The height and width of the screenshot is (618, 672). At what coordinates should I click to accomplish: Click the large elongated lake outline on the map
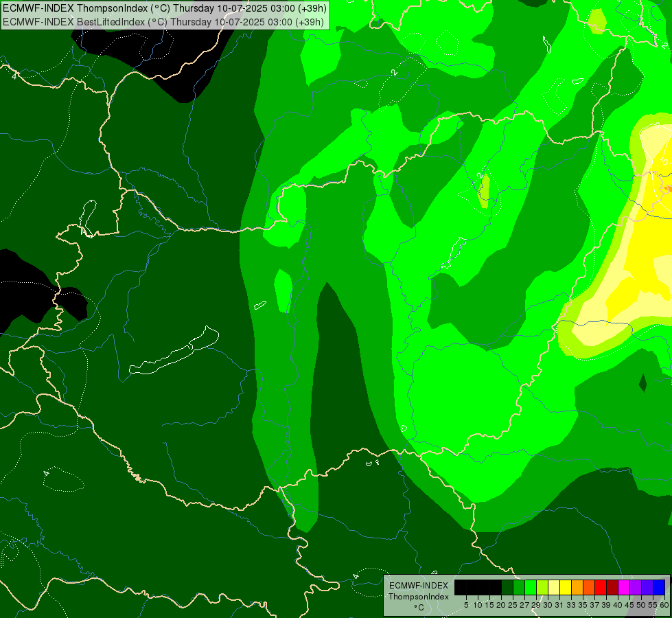pos(174,352)
